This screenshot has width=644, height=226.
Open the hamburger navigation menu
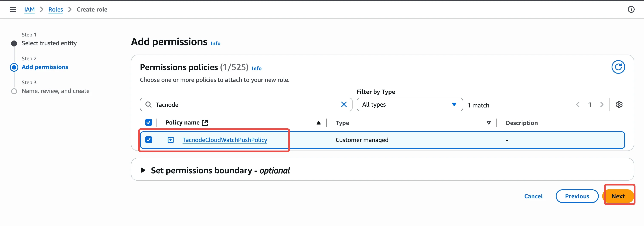click(13, 10)
